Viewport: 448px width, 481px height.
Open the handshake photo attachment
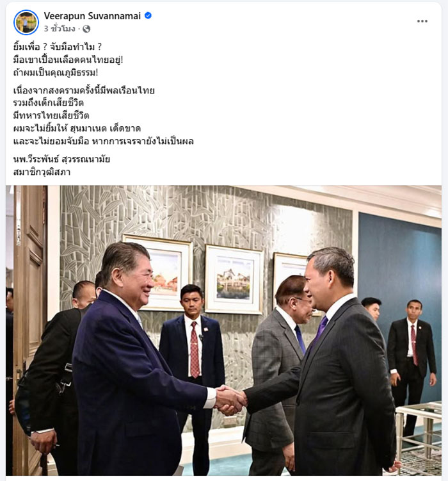224,330
